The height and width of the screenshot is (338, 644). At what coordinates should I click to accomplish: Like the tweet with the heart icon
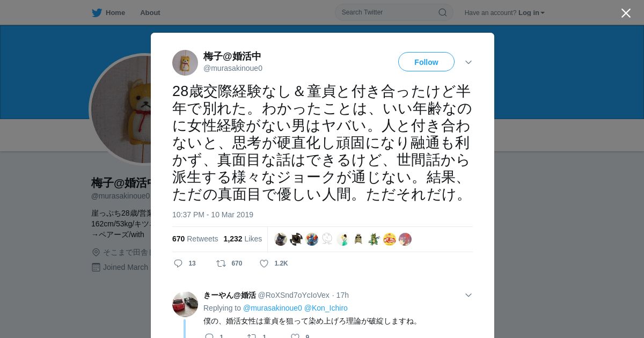pos(264,263)
